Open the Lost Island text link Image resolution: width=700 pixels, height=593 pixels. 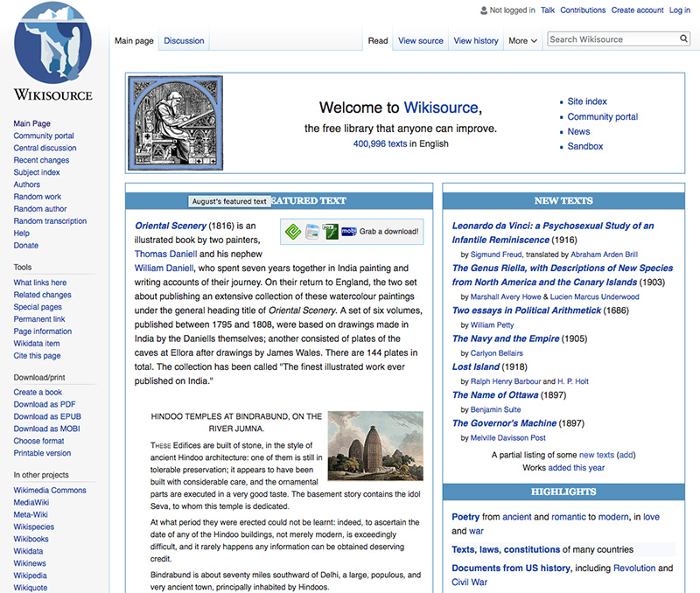click(476, 367)
